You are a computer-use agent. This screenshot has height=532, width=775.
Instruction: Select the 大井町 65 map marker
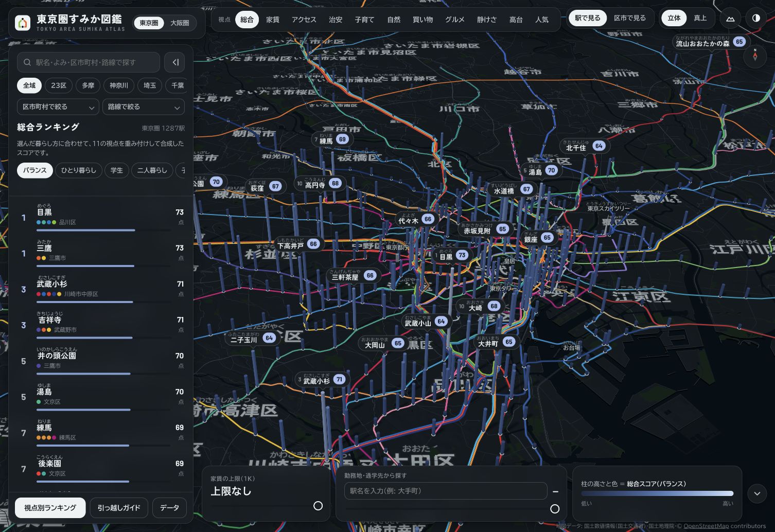point(496,342)
